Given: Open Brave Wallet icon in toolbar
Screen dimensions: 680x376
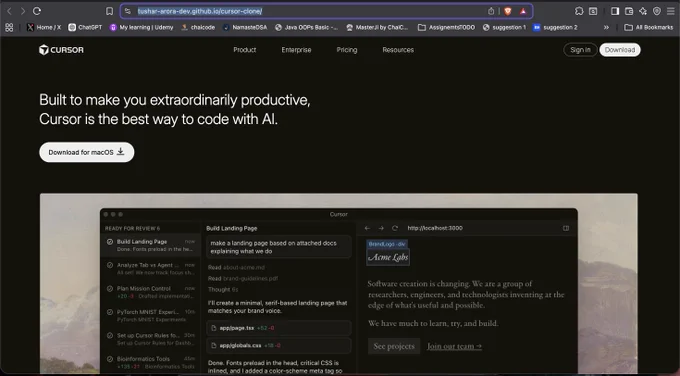Looking at the screenshot, I should (x=629, y=11).
